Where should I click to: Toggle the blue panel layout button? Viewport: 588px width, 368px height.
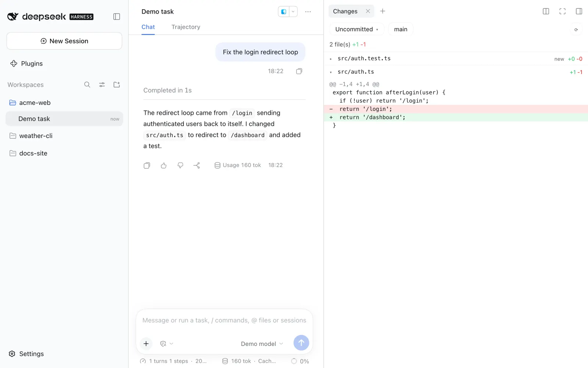(x=283, y=12)
